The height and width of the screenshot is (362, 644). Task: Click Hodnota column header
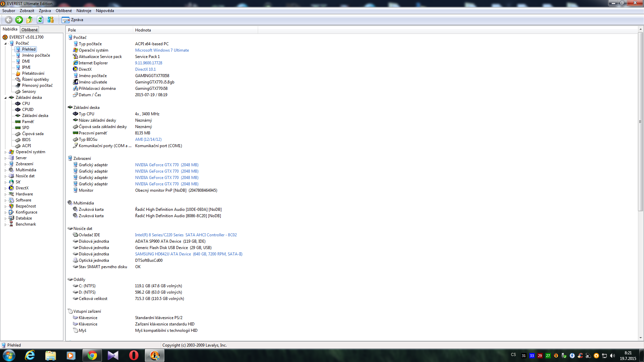[196, 30]
